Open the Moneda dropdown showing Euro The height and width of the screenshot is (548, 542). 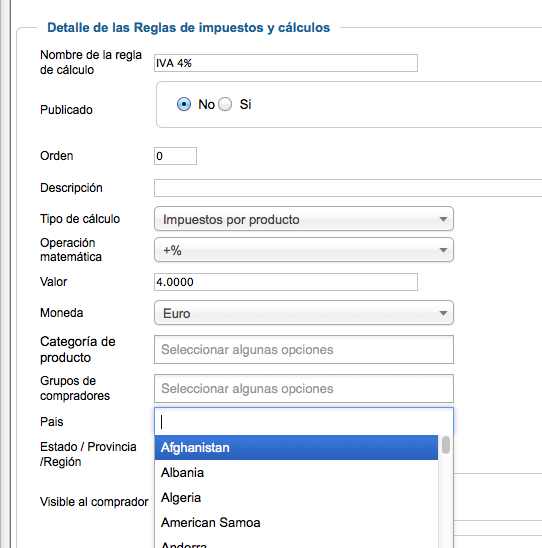pos(304,313)
